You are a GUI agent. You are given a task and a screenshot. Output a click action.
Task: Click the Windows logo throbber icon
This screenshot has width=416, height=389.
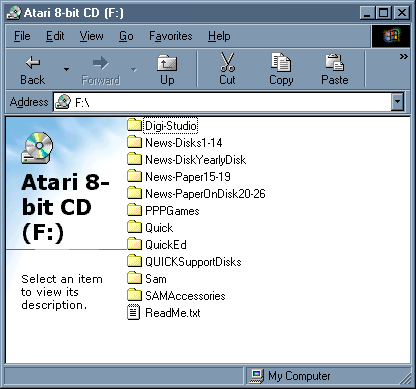391,36
